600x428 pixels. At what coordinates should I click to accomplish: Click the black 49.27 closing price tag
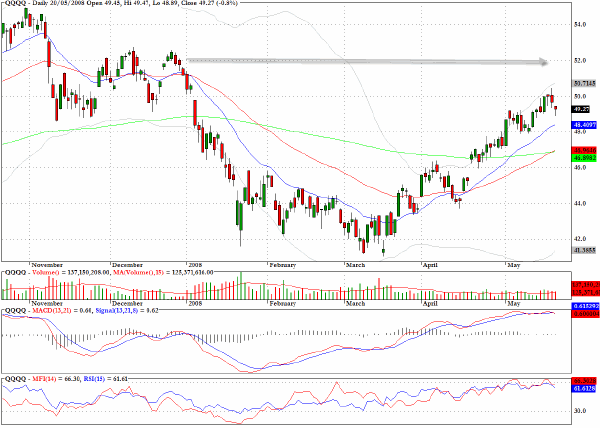tap(581, 109)
